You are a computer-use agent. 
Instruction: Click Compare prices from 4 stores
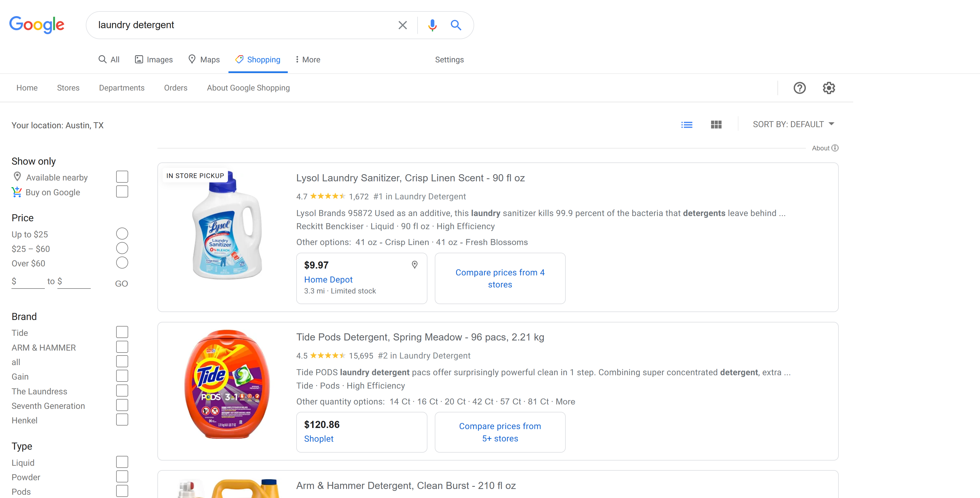(x=500, y=278)
